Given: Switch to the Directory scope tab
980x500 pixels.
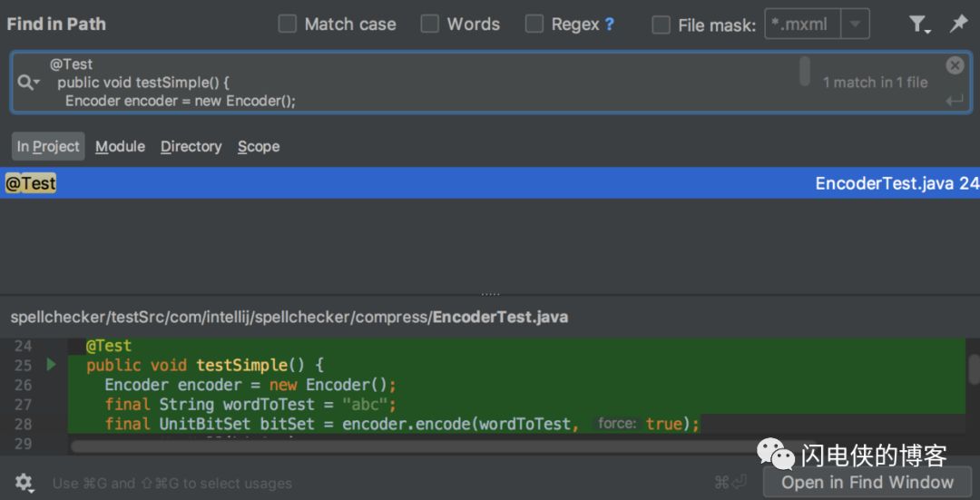Looking at the screenshot, I should tap(191, 146).
